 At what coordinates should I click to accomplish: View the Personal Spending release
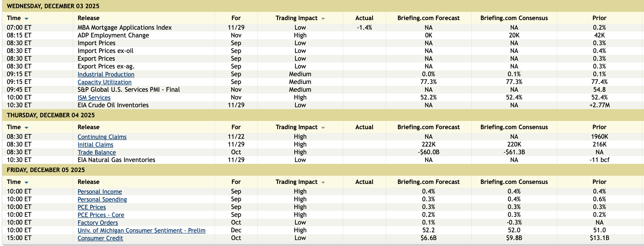click(x=102, y=199)
